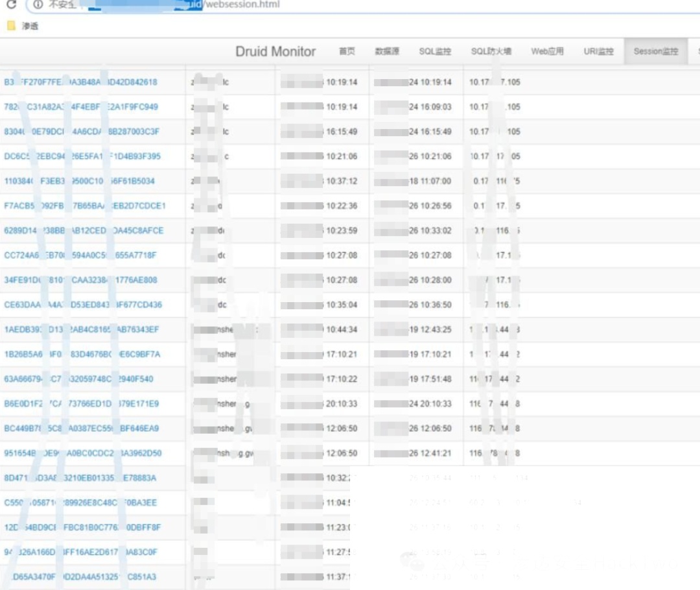Open session ID starting with B6E0D1F2
The width and height of the screenshot is (700, 590).
pyautogui.click(x=82, y=404)
